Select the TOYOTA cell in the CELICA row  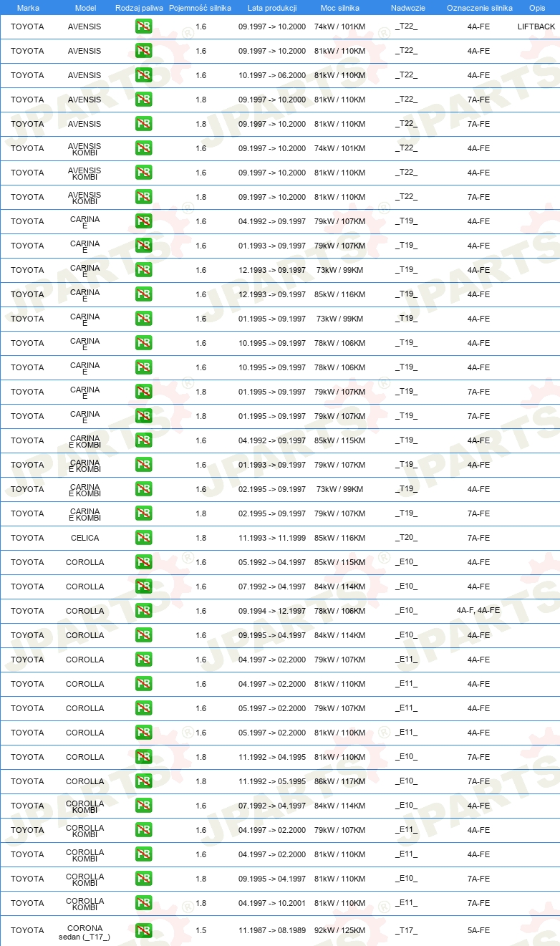27,538
